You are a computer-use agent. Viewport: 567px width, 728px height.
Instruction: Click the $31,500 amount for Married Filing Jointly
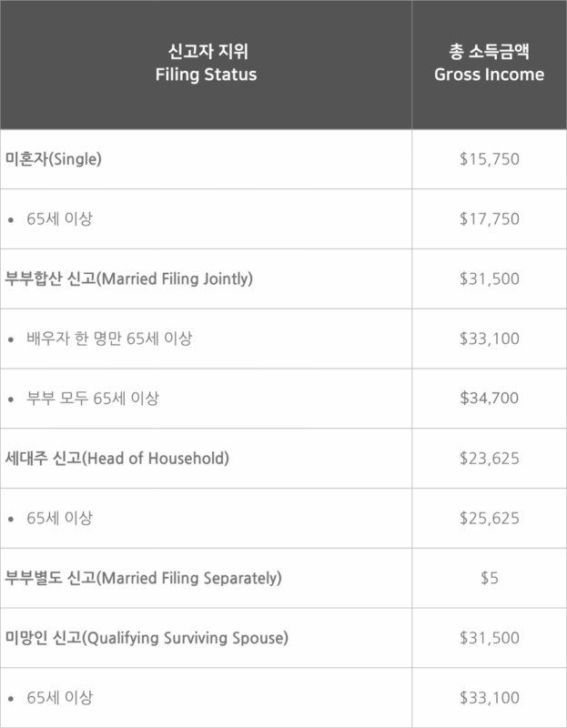[489, 279]
